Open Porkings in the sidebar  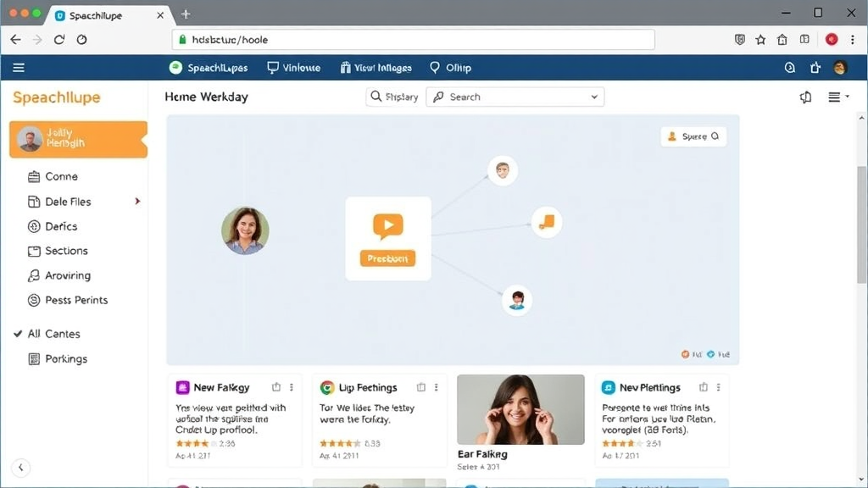coord(66,358)
